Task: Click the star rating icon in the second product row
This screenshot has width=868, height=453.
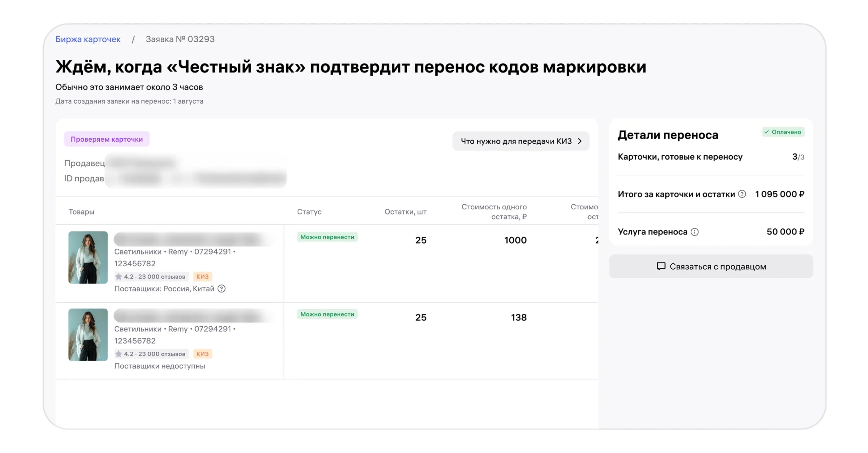Action: [x=118, y=354]
